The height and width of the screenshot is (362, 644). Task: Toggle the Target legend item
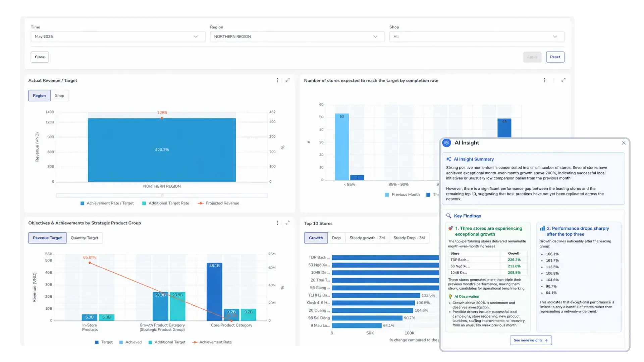(104, 342)
